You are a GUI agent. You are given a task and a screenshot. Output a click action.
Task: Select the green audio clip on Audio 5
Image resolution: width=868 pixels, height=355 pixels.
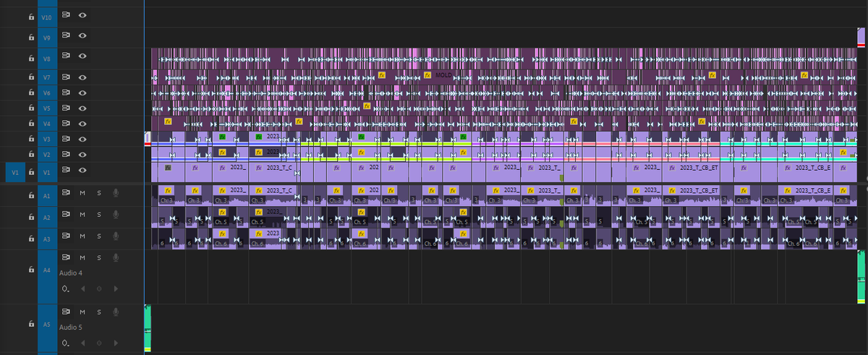coord(148,328)
